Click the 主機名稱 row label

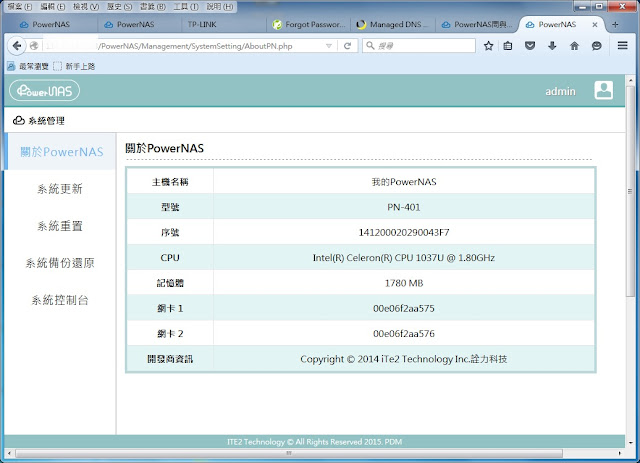[170, 182]
